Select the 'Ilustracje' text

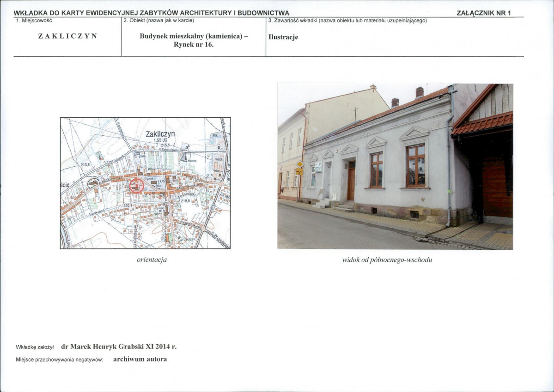(283, 37)
